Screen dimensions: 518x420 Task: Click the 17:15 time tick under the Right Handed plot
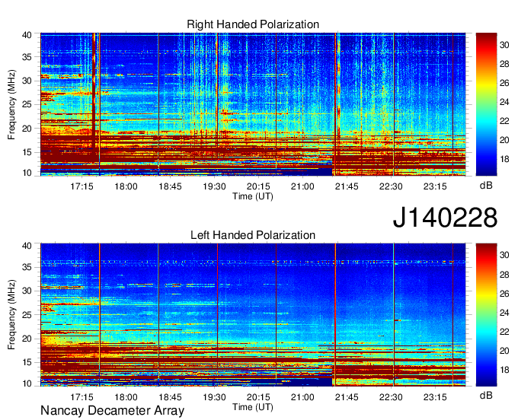tap(82, 186)
